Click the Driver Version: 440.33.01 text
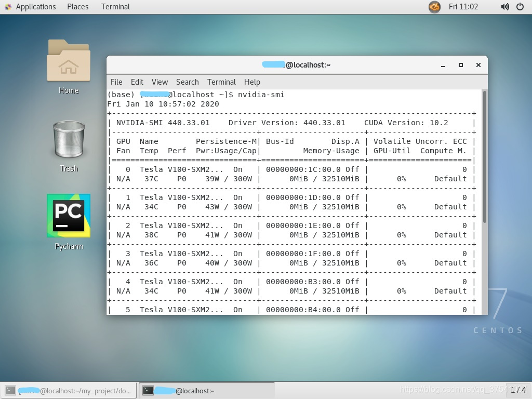 pyautogui.click(x=287, y=123)
